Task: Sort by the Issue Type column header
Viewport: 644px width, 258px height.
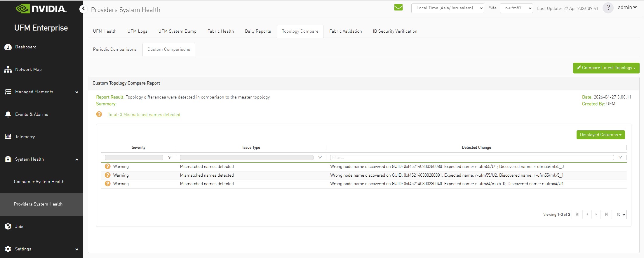Action: [251, 148]
